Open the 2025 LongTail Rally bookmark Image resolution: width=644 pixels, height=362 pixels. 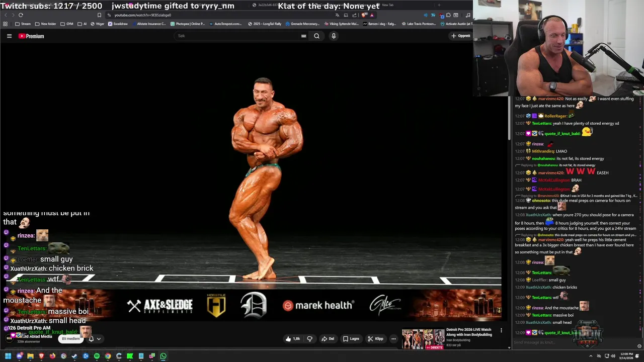click(265, 24)
